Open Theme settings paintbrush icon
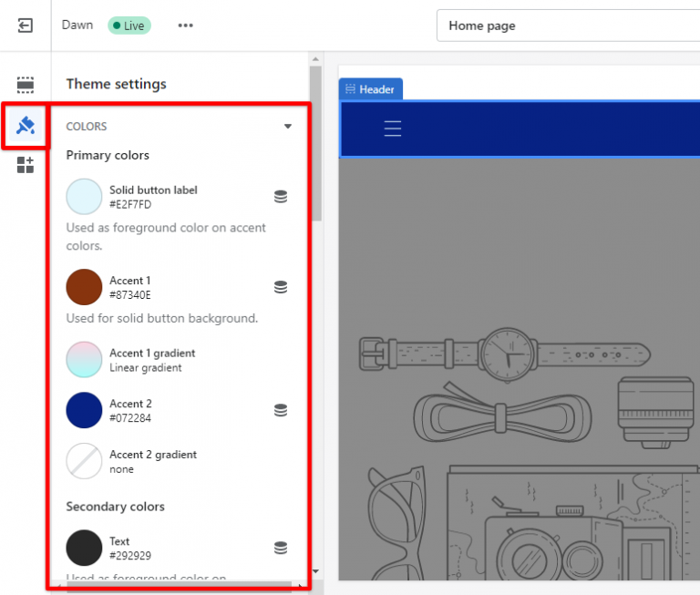This screenshot has height=595, width=700. pyautogui.click(x=25, y=126)
